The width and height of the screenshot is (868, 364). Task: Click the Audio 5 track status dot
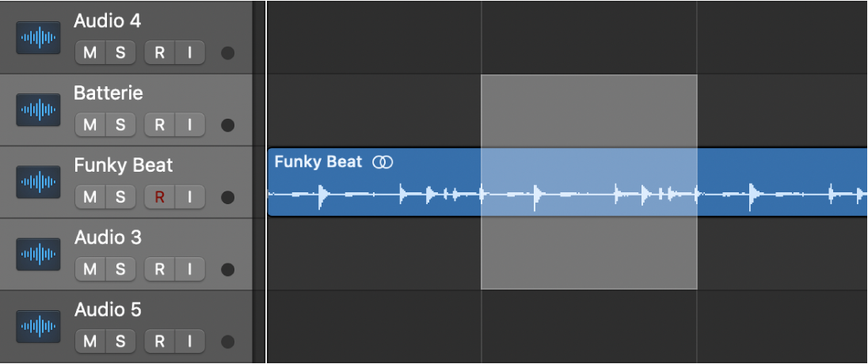pos(228,342)
